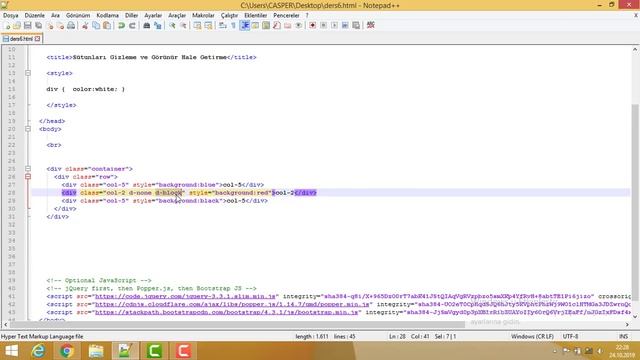
Task: Toggle the Document Map panel
Action: (266, 25)
